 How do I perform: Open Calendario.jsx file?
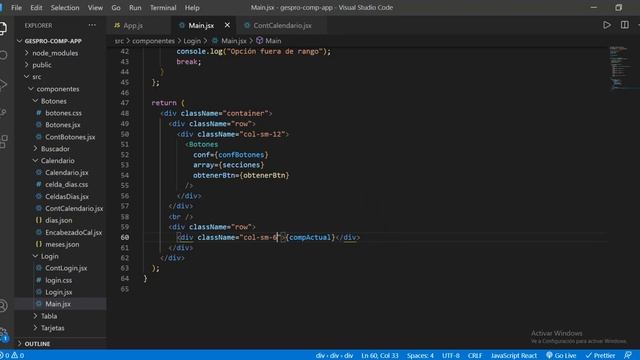pyautogui.click(x=60, y=172)
